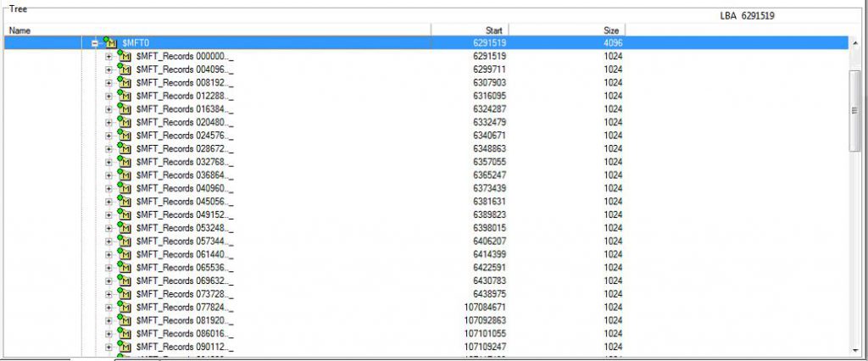868x361 pixels.
Task: Click the icon beside $MFT_Records 036864
Action: 124,175
